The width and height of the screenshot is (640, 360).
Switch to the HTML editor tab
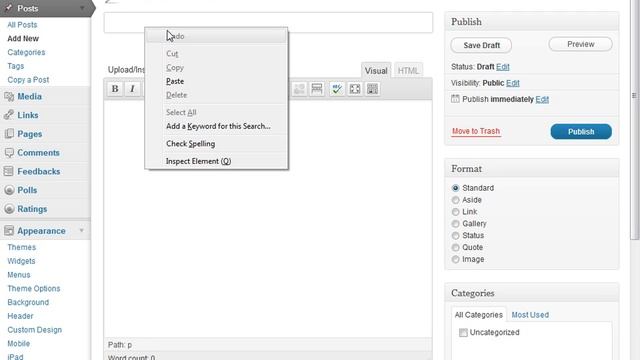tap(408, 71)
